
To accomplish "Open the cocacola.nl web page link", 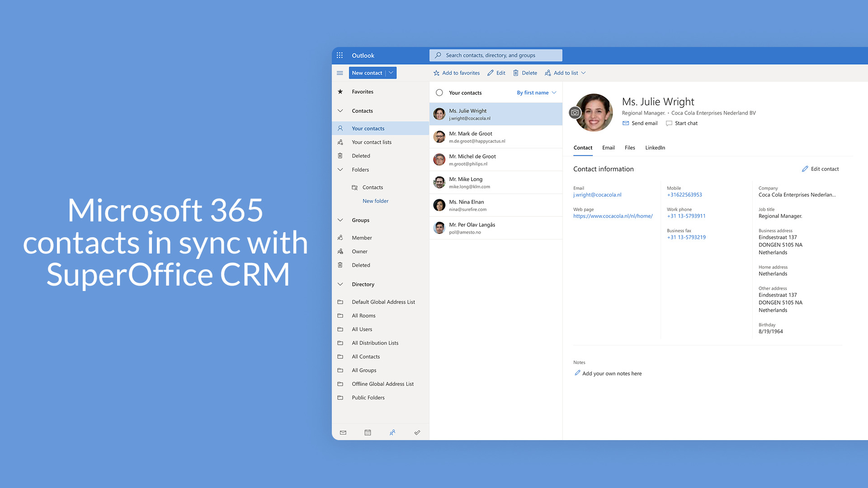I will tap(613, 216).
